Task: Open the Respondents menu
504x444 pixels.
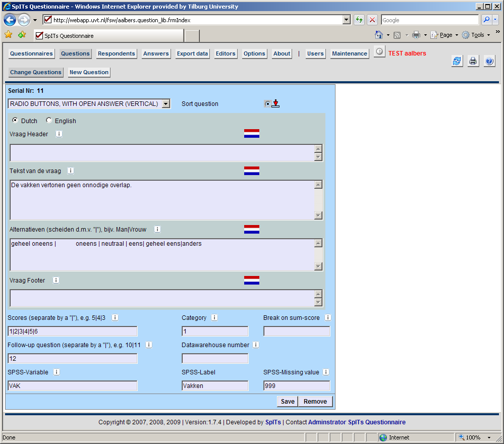Action: [x=117, y=53]
